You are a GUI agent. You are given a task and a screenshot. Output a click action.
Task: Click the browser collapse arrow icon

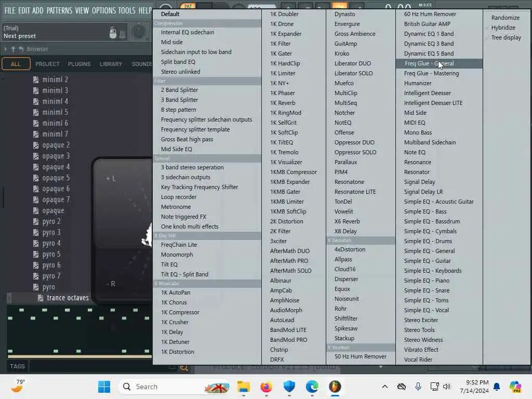5,49
